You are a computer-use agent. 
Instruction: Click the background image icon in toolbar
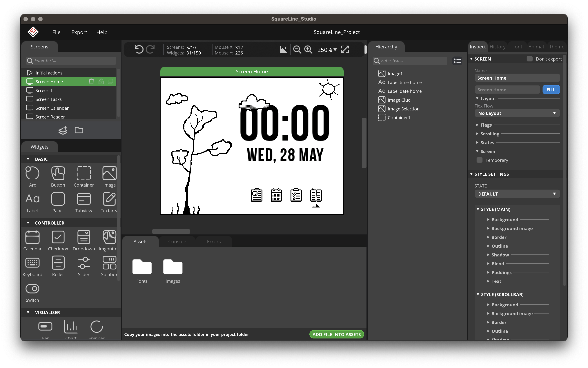point(284,50)
